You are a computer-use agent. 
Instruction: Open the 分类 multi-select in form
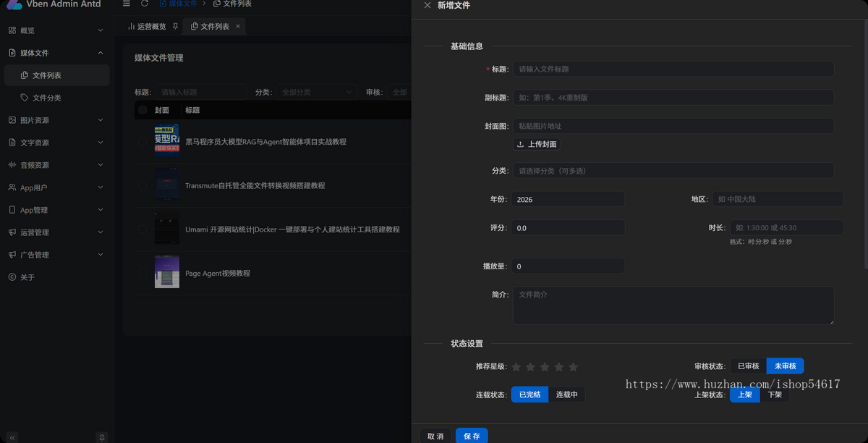click(673, 171)
